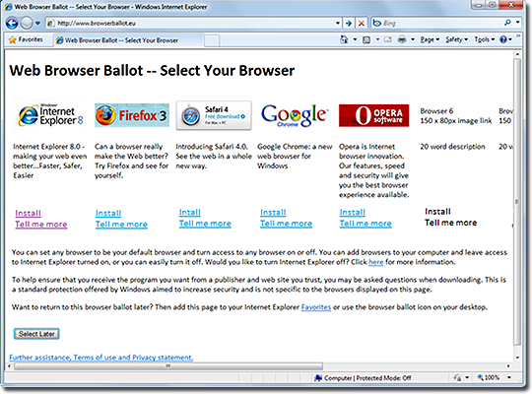This screenshot has height=394, width=532.
Task: Click the Google Chrome logo
Action: click(x=295, y=115)
